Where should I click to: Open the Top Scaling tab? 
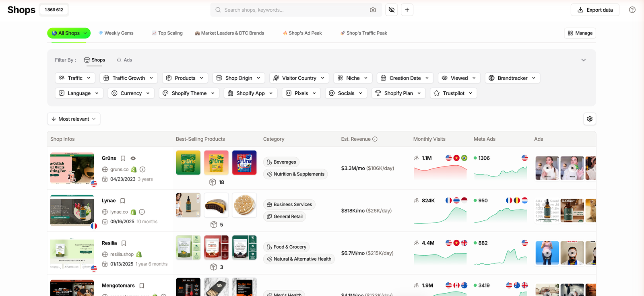(x=167, y=33)
